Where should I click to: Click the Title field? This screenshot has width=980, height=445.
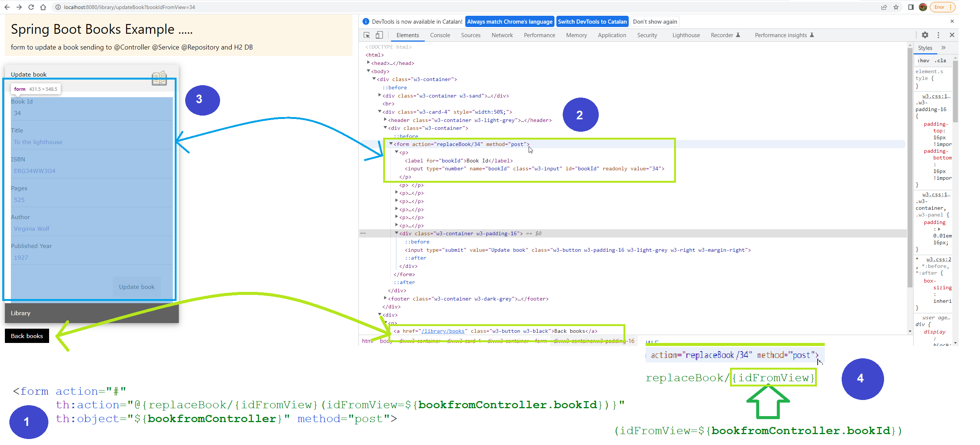click(92, 142)
